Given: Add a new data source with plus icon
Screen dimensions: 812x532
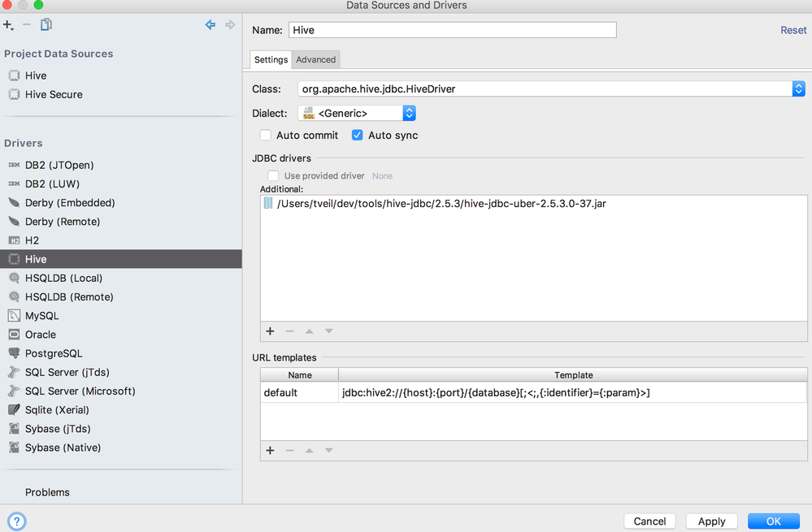Looking at the screenshot, I should click(x=8, y=24).
